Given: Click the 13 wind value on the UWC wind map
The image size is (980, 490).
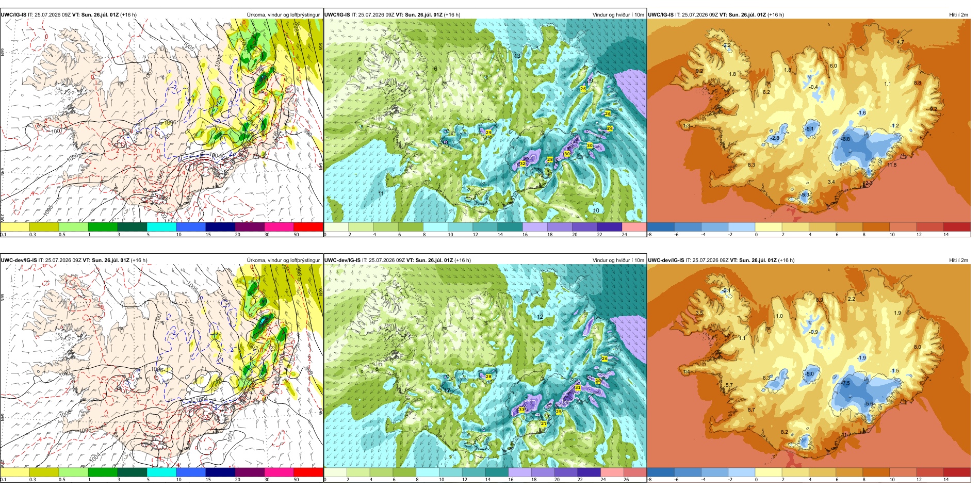Looking at the screenshot, I should pyautogui.click(x=517, y=55).
